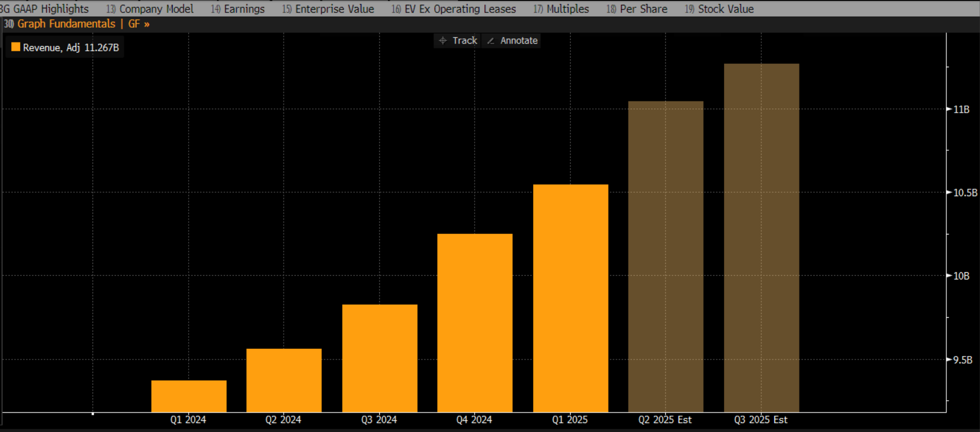Image resolution: width=980 pixels, height=432 pixels.
Task: Click the Q2 2025 Est axis label
Action: click(x=665, y=420)
